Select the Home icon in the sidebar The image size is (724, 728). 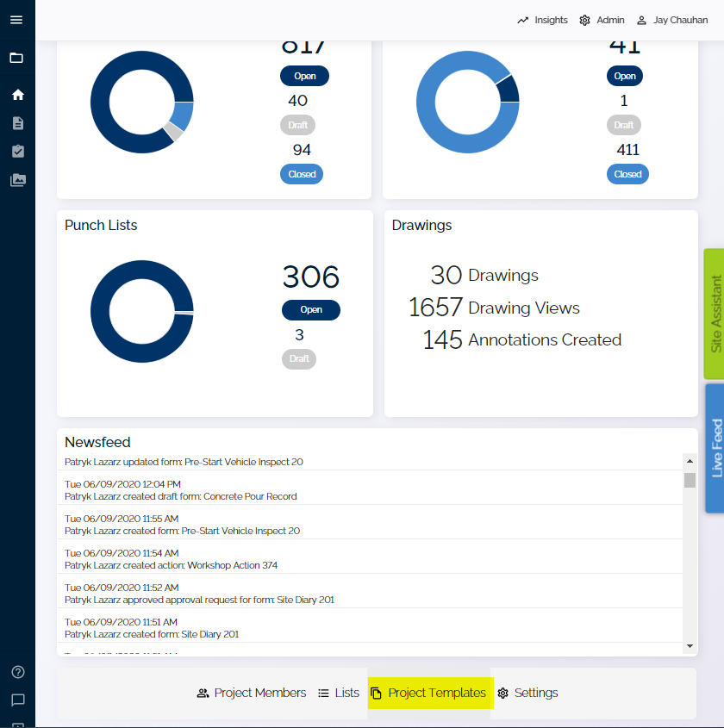pyautogui.click(x=16, y=95)
